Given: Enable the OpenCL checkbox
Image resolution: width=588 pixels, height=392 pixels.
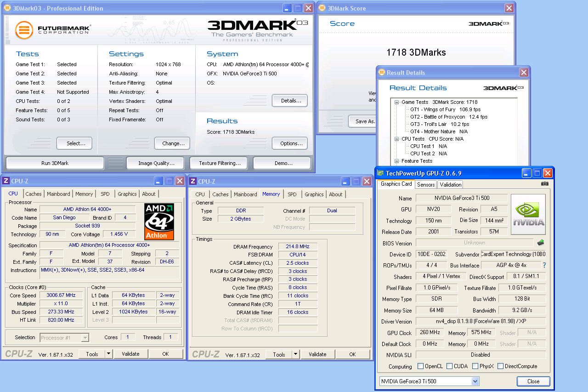Looking at the screenshot, I should (x=420, y=366).
